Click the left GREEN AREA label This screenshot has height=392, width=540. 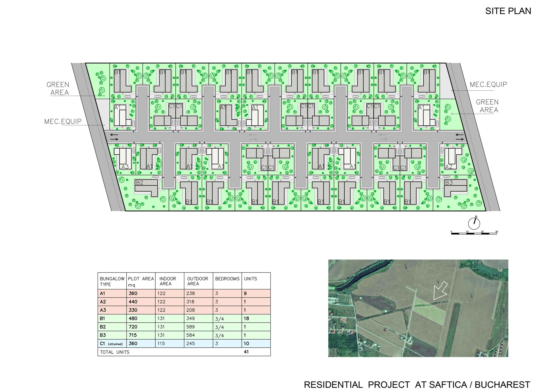click(58, 89)
